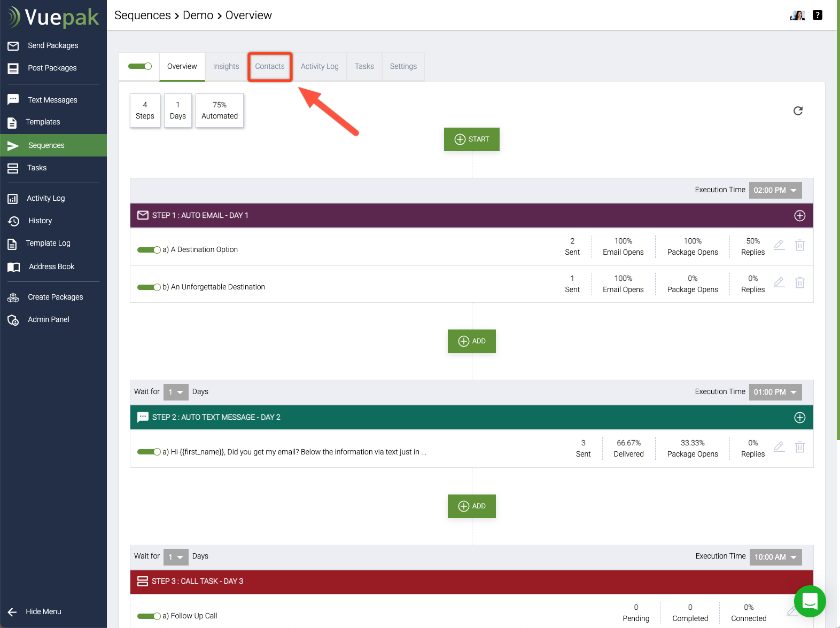Edit the A Destination Option email

tap(779, 245)
